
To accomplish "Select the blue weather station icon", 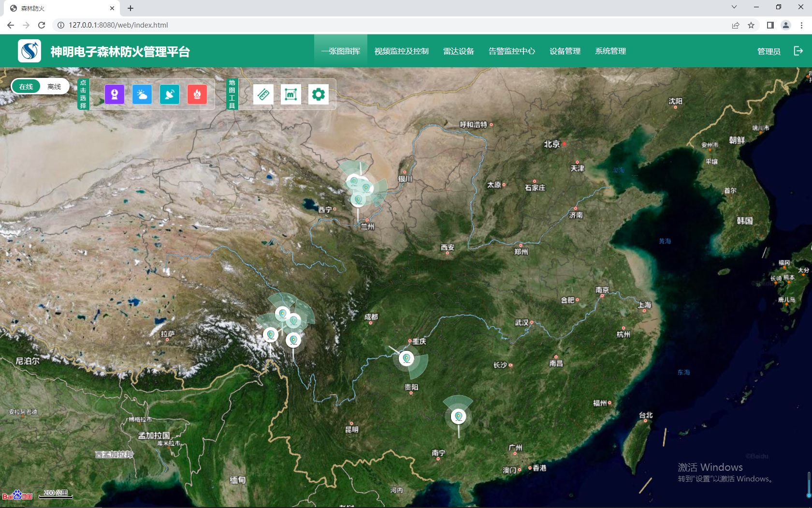I will 142,94.
